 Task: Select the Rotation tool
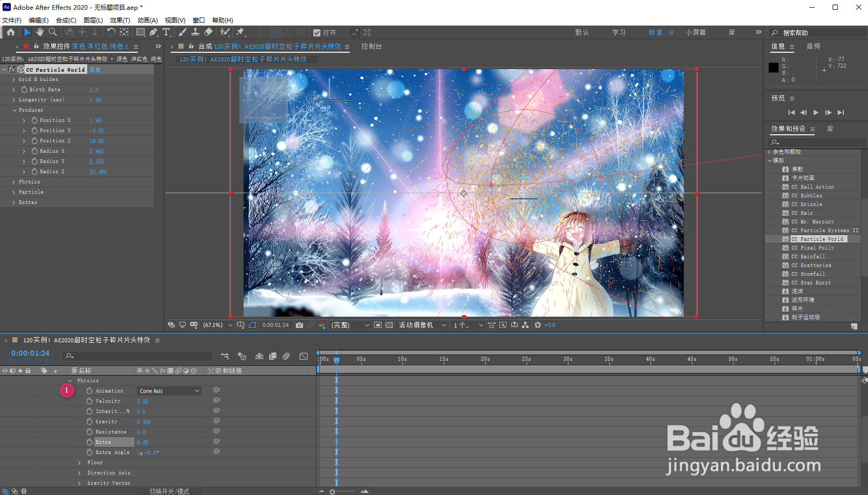(111, 32)
